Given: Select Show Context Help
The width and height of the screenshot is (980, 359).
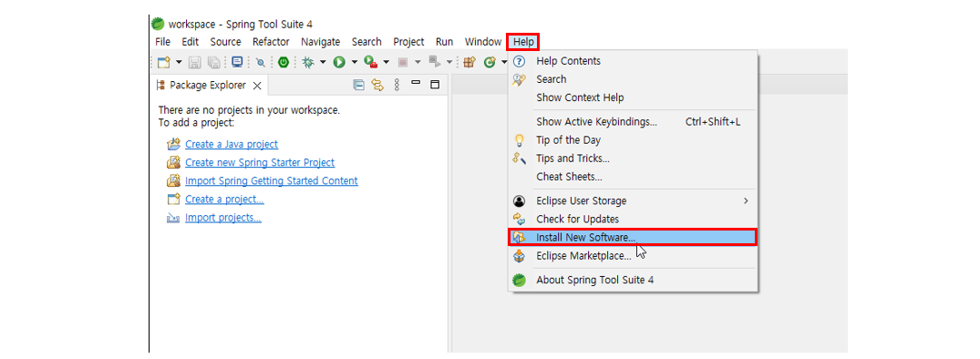Looking at the screenshot, I should coord(633,97).
